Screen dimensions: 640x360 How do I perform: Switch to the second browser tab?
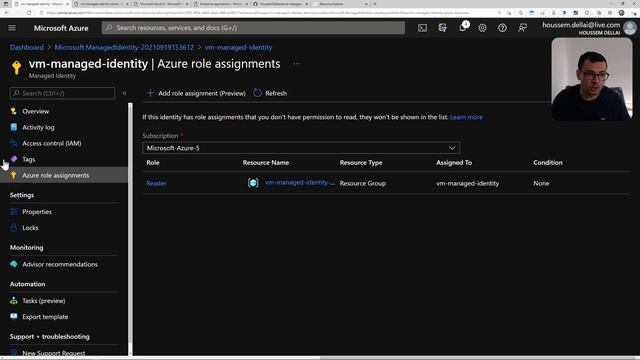[101, 4]
